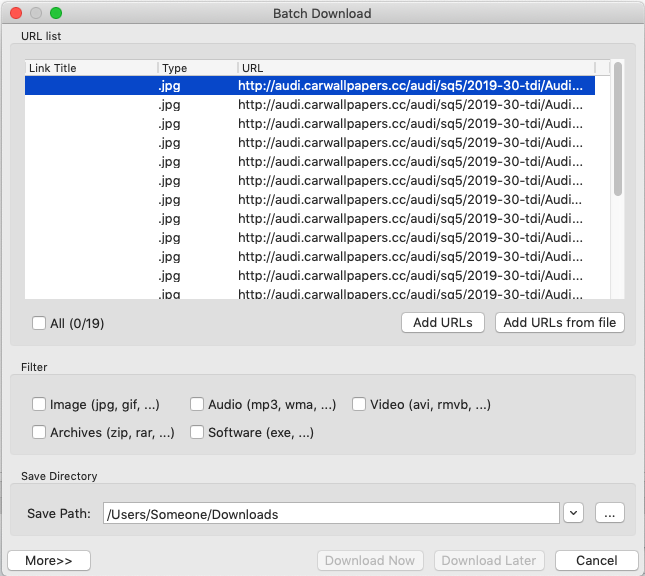Sort by the Type column header
The image size is (645, 576).
point(197,68)
